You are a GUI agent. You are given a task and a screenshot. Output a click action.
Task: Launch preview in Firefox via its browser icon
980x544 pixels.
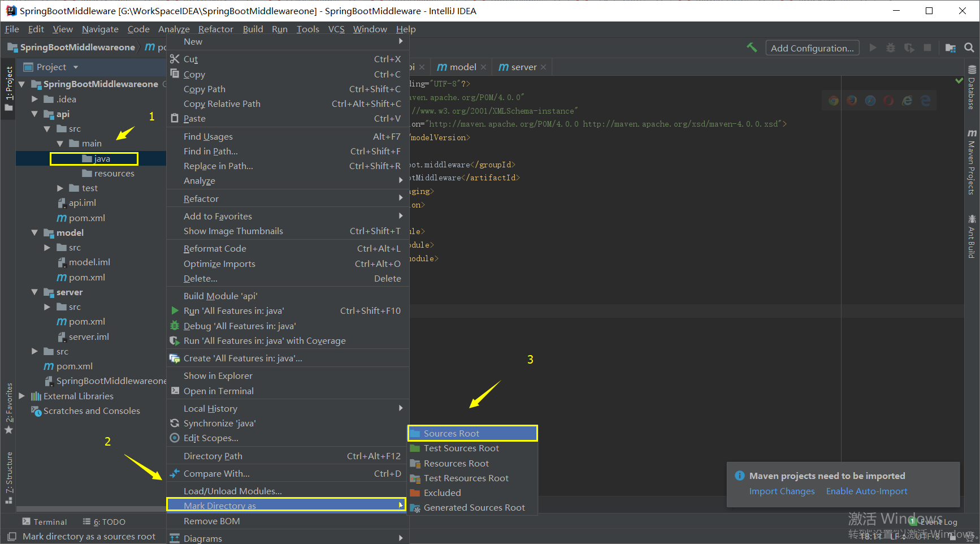coord(852,100)
